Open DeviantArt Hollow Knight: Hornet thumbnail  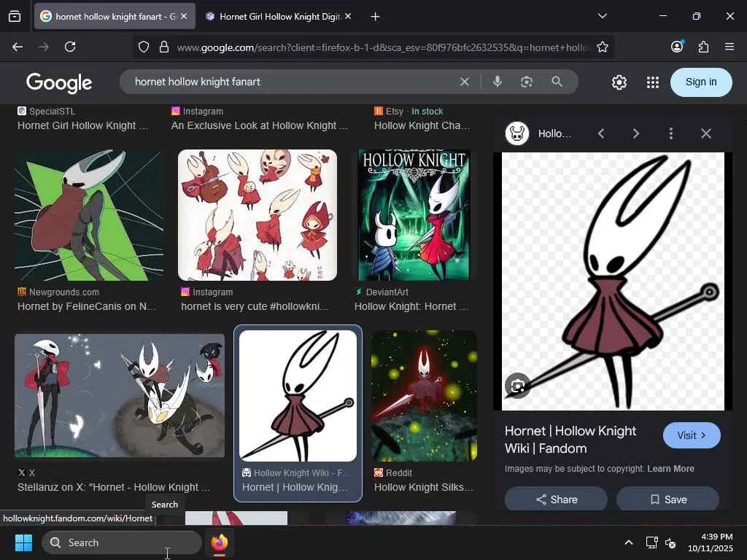click(x=414, y=215)
